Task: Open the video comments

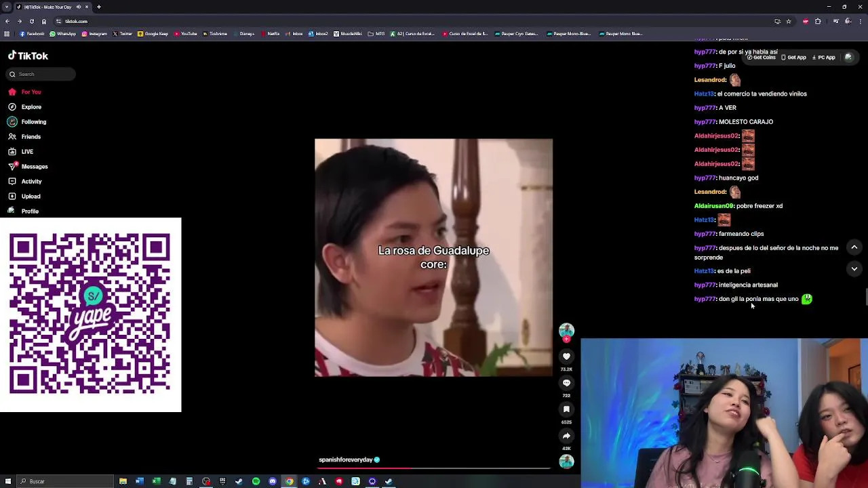Action: tap(566, 383)
